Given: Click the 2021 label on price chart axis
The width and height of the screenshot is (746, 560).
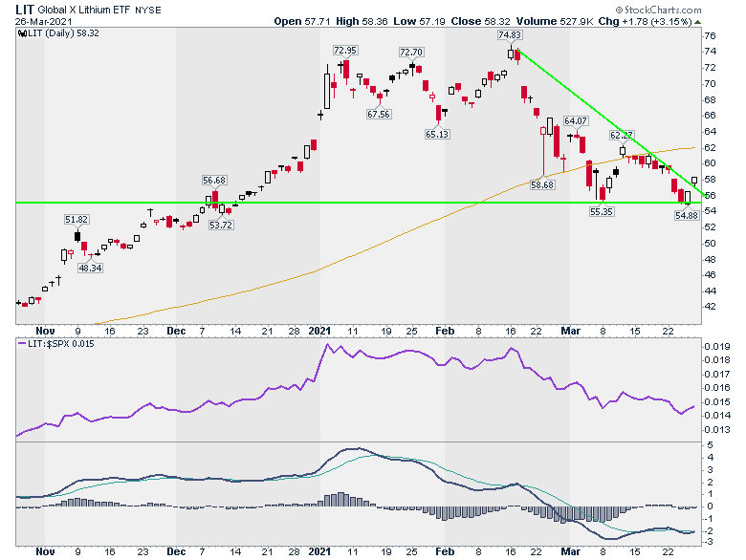Looking at the screenshot, I should pyautogui.click(x=319, y=331).
